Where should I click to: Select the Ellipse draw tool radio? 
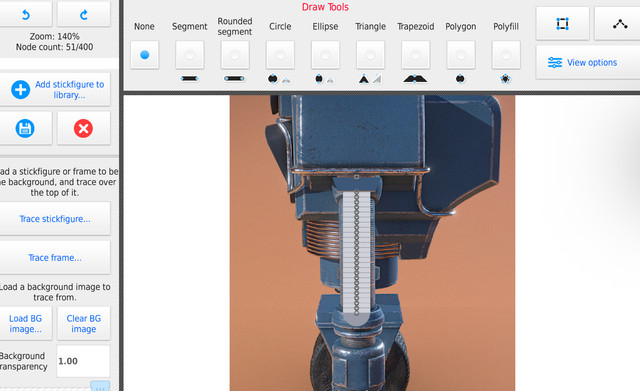(x=325, y=55)
